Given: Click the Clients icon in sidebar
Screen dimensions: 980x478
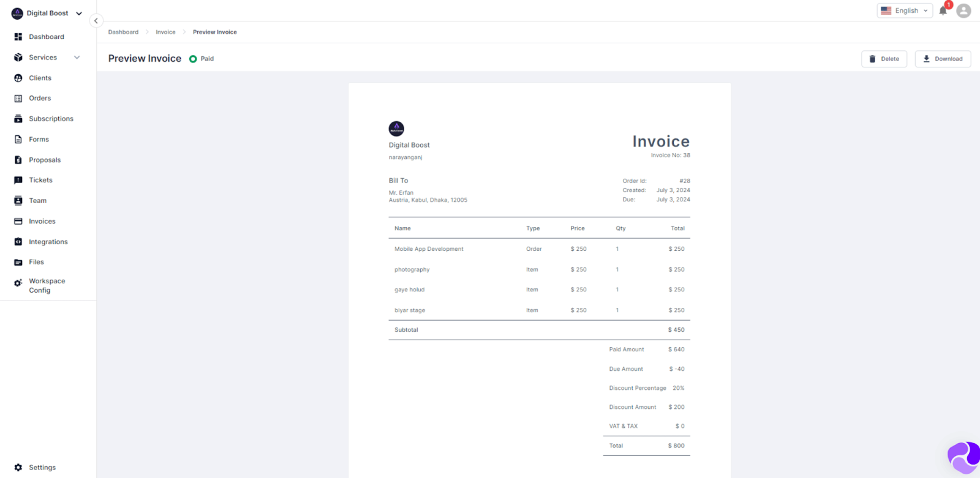Looking at the screenshot, I should (x=18, y=78).
